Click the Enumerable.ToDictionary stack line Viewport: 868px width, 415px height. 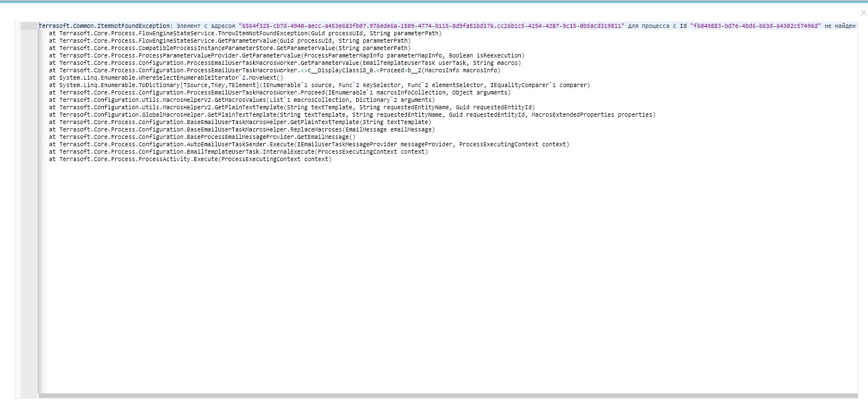point(320,85)
